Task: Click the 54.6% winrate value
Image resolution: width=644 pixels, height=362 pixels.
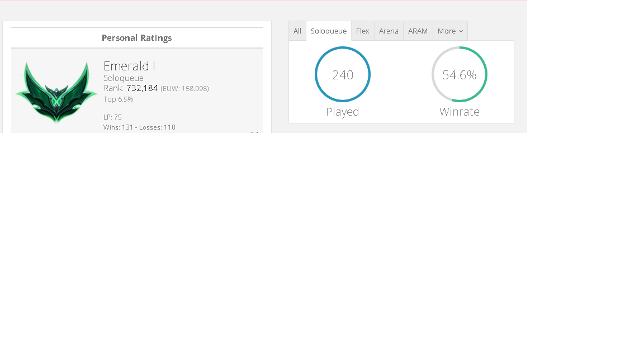Action: (459, 75)
